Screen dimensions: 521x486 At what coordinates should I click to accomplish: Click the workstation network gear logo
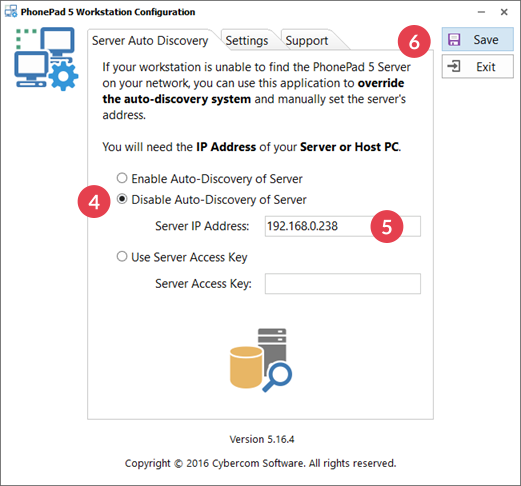pyautogui.click(x=46, y=59)
